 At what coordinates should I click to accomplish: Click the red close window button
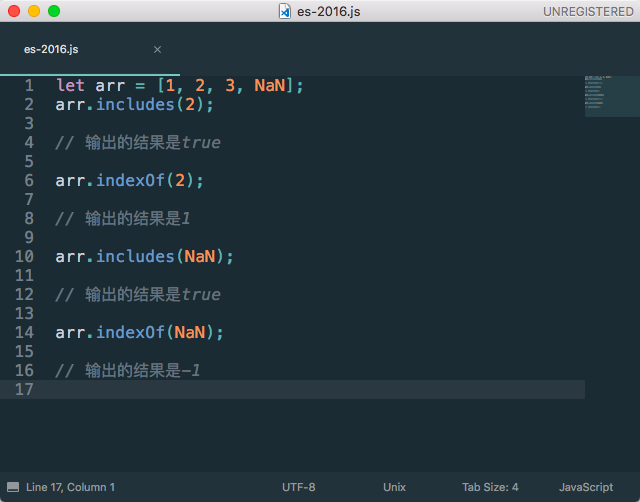(x=14, y=11)
